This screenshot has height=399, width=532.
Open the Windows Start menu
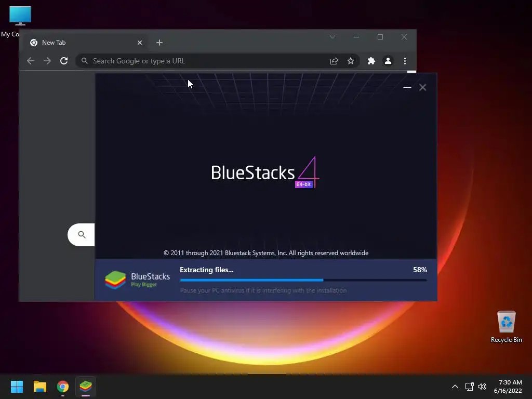click(x=17, y=387)
